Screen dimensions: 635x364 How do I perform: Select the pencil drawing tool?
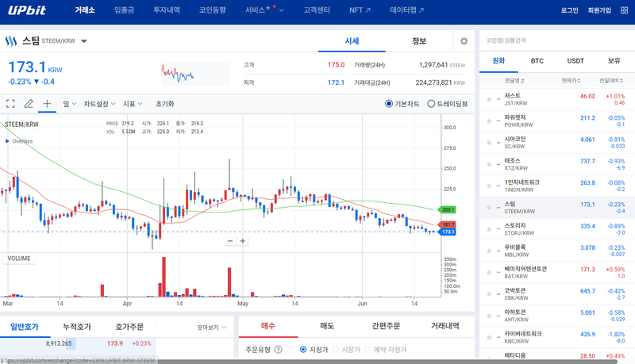tap(29, 104)
